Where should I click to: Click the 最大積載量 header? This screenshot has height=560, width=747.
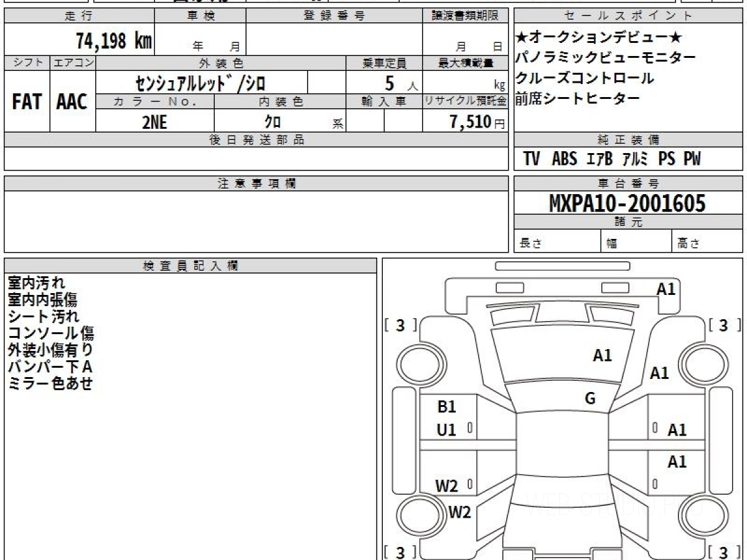coord(466,63)
